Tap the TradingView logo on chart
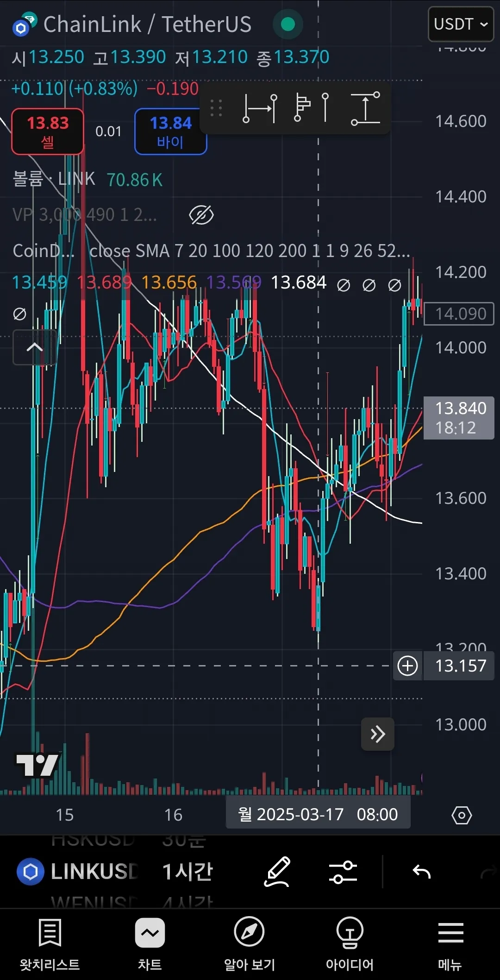Viewport: 500px width, 980px height. pos(37,765)
